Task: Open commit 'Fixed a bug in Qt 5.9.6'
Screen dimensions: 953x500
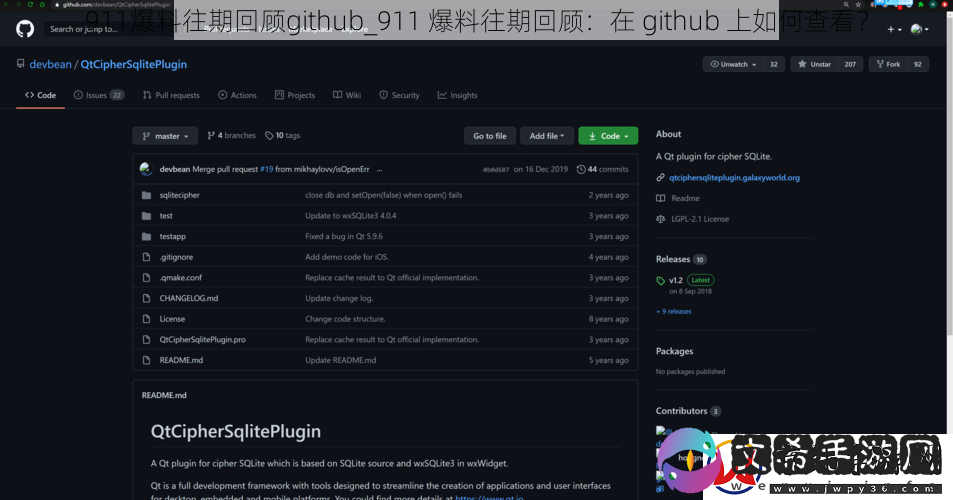Action: click(344, 236)
